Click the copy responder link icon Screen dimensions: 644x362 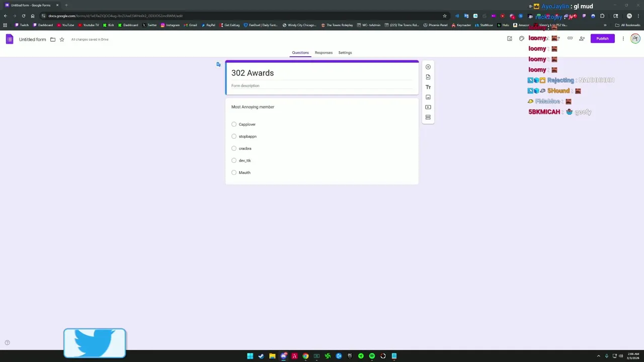570,39
